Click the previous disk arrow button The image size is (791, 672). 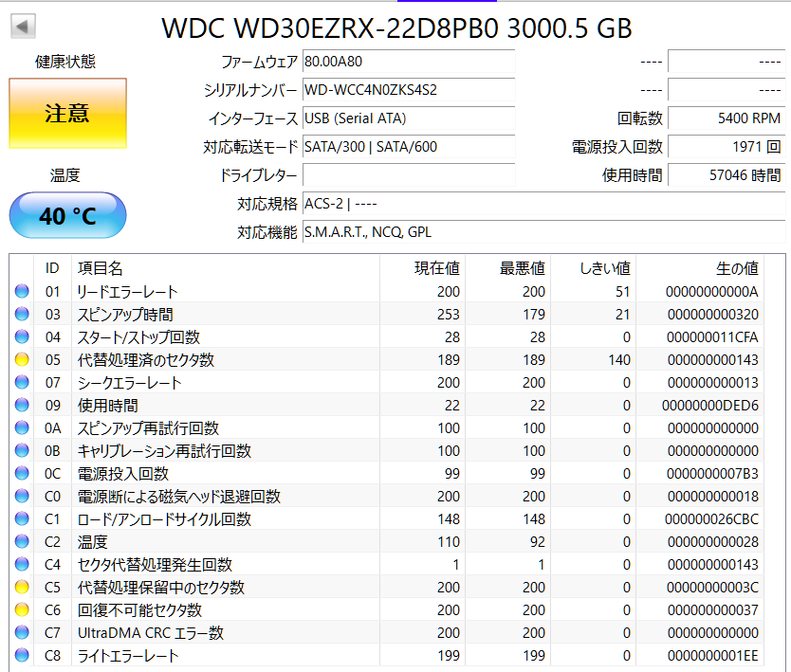click(x=23, y=27)
